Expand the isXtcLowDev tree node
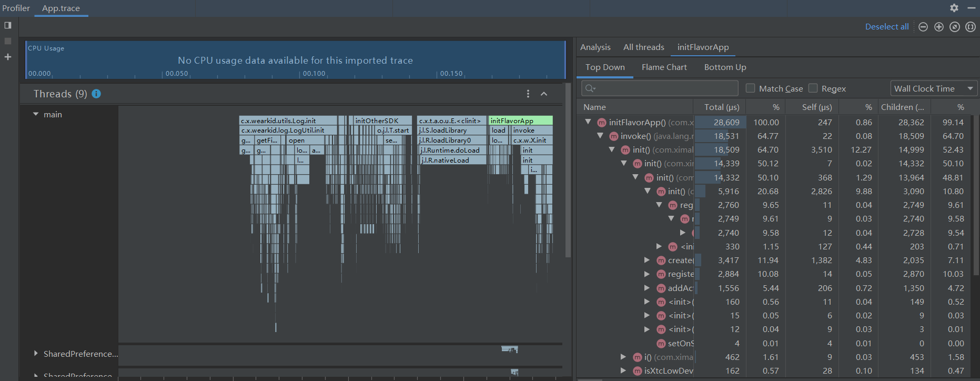The width and height of the screenshot is (980, 381). point(623,370)
